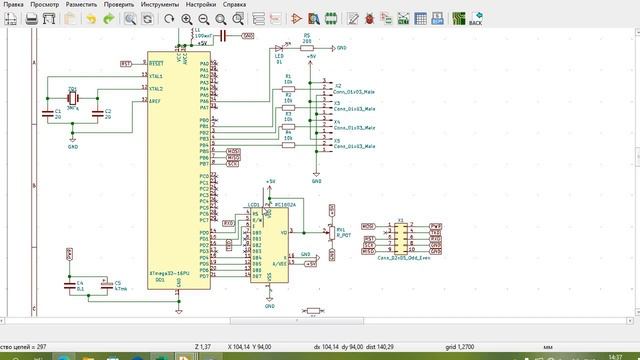Click the zoom value Z 1,37
Viewport: 640px width, 360px height.
tap(203, 347)
